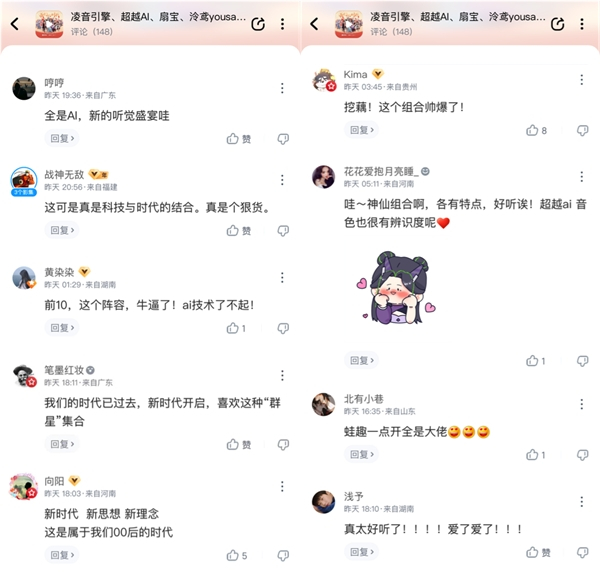Screen dimensions: 600x578
Task: Expand replies under 向阳's comment
Action: coord(62,555)
